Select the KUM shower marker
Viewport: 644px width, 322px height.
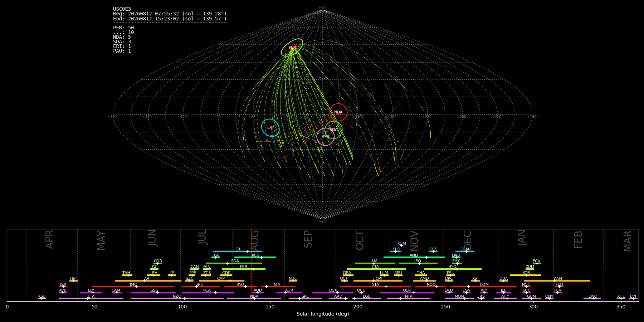(402, 245)
